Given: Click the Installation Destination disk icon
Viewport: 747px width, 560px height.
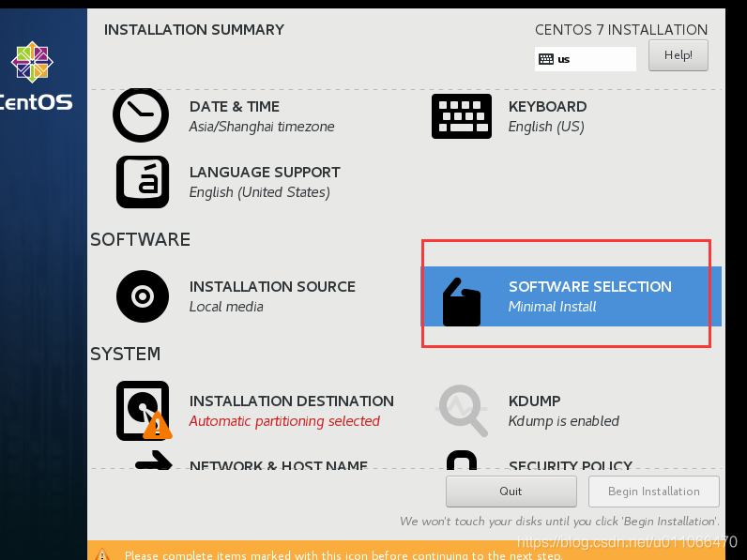Looking at the screenshot, I should (x=144, y=411).
